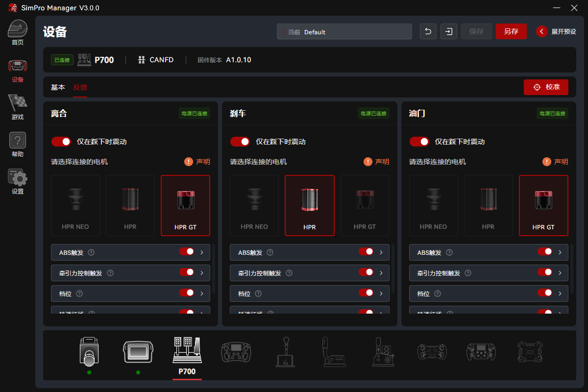
Task: Select the wheel base device icon in bottom bar
Action: point(89,351)
